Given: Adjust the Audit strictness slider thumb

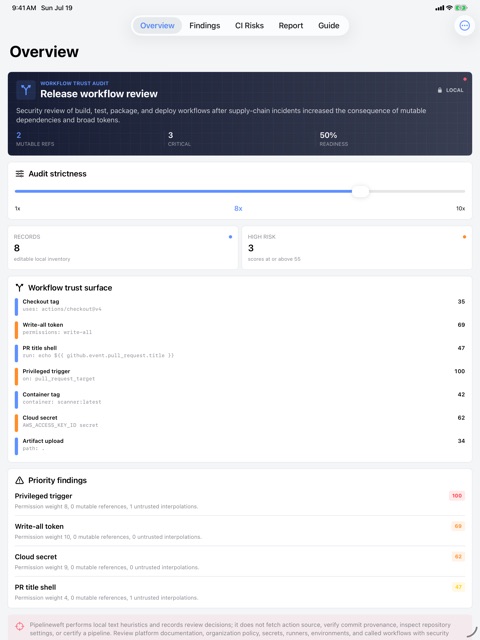Looking at the screenshot, I should point(360,191).
